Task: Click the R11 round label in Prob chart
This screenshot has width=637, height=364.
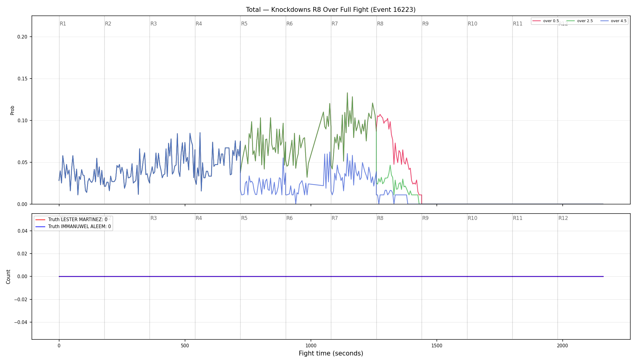Action: tap(518, 24)
